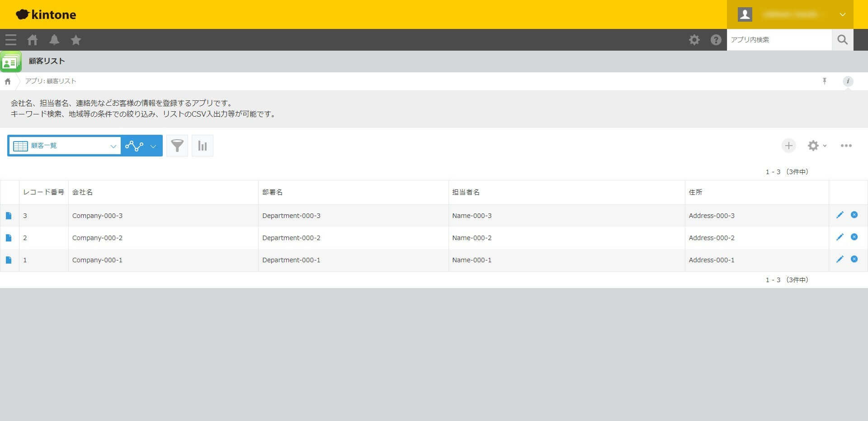Delete the Company-000-2 record
This screenshot has height=421, width=868.
tap(854, 237)
